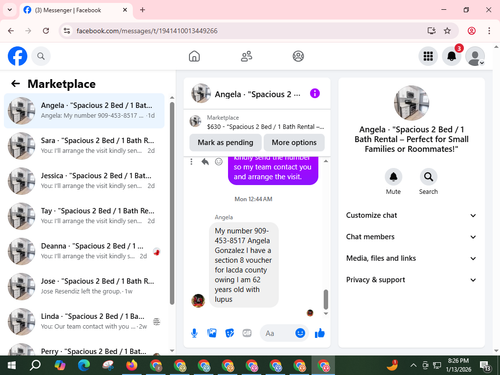The height and width of the screenshot is (375, 500).
Task: Open Windows taskbar search
Action: pos(35,366)
